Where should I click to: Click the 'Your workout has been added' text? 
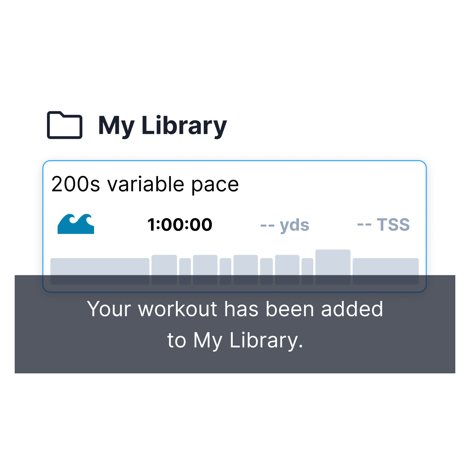coord(235,309)
